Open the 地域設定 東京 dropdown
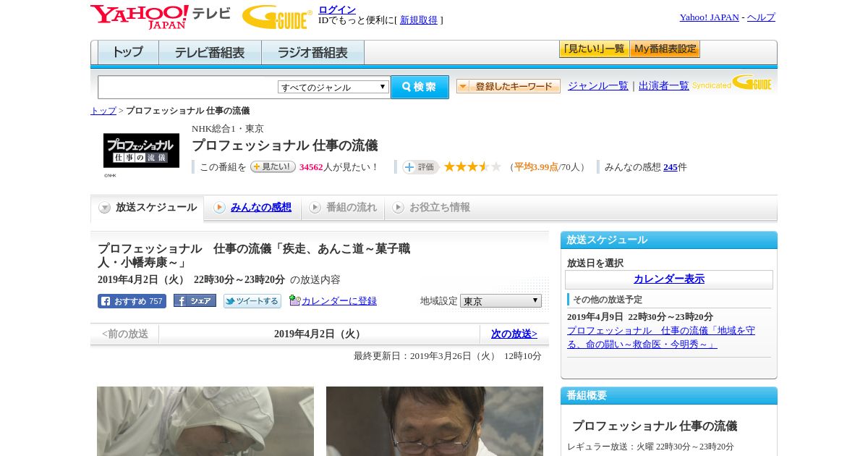Screen dimensions: 868x456 [501, 301]
